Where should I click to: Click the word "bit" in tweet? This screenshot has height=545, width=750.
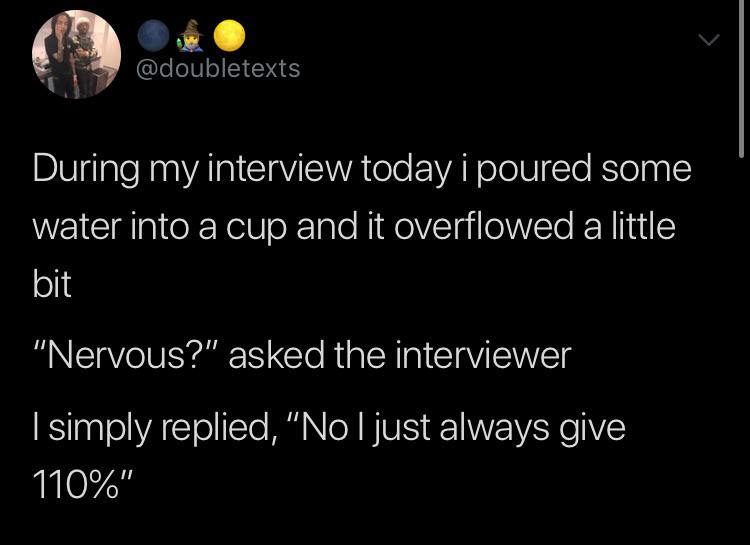(x=52, y=285)
